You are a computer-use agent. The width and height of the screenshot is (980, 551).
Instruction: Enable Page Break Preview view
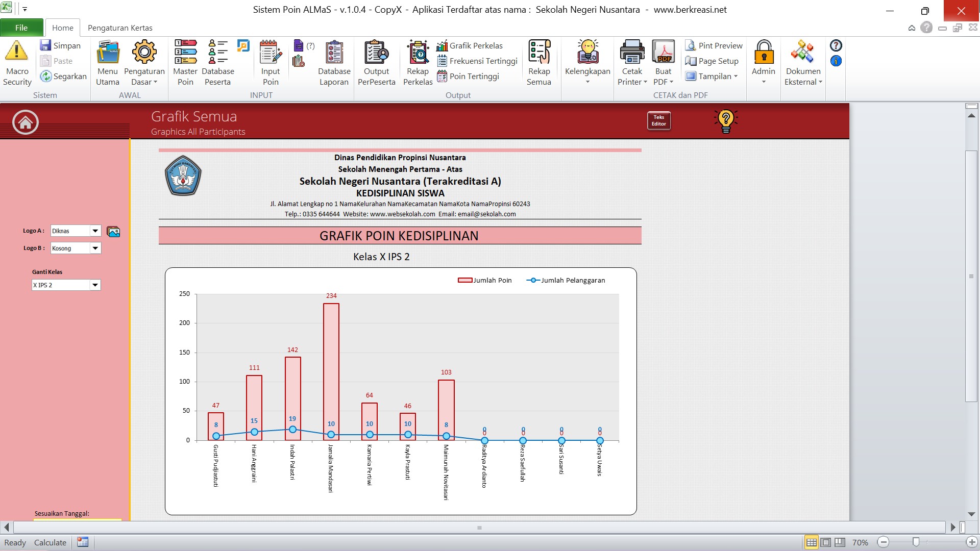[x=840, y=542]
